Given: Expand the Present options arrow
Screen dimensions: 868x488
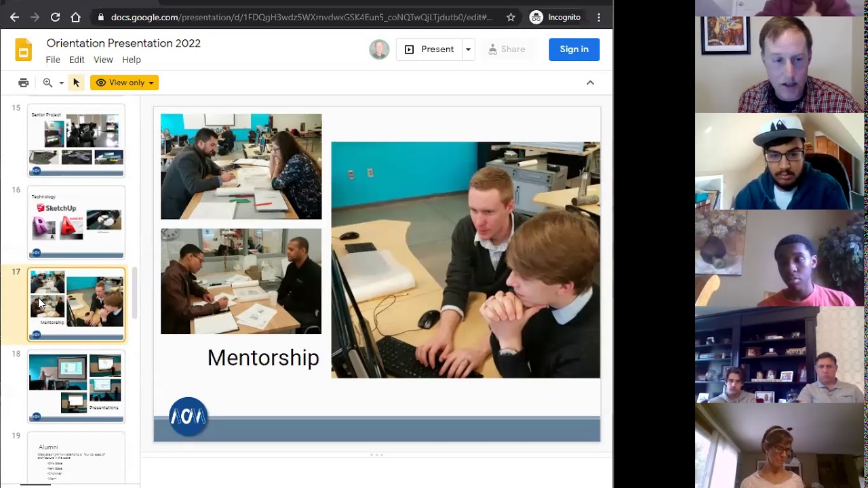Looking at the screenshot, I should pyautogui.click(x=468, y=49).
